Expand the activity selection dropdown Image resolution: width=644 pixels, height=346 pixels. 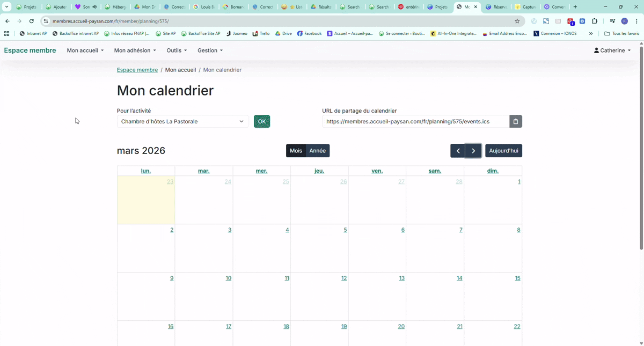182,122
